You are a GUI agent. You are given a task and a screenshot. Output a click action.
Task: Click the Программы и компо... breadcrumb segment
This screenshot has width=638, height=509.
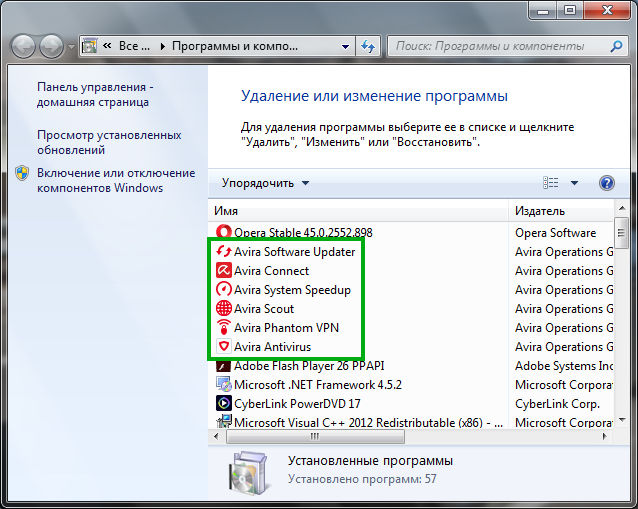point(235,46)
